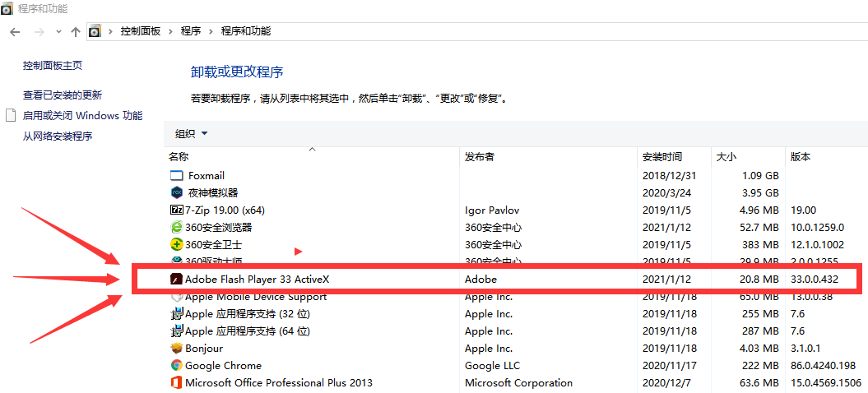Click install date 2018/12/31 cell

click(669, 176)
